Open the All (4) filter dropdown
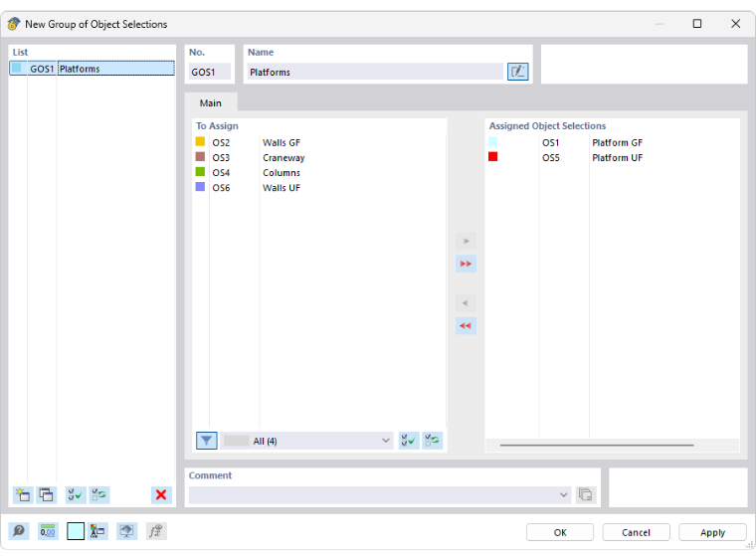 pyautogui.click(x=306, y=441)
